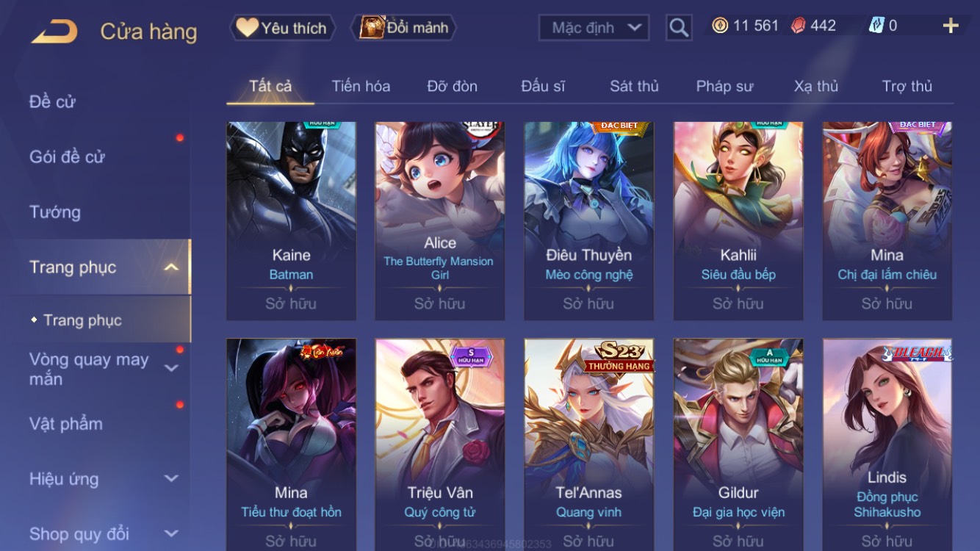Click the golden back arrow icon

54,32
